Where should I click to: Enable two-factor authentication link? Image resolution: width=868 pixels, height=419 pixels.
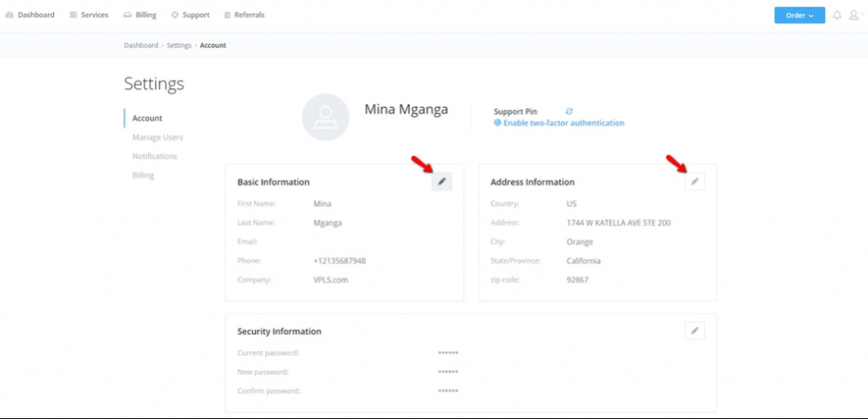click(x=564, y=123)
